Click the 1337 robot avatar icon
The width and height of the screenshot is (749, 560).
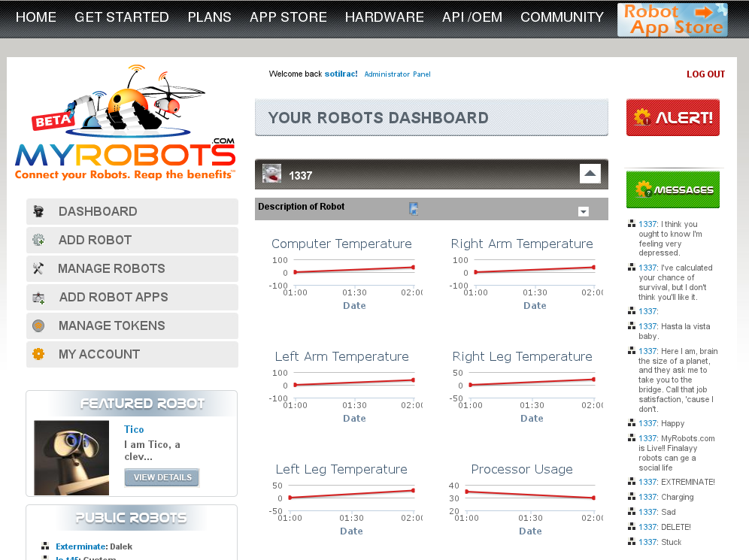(271, 174)
